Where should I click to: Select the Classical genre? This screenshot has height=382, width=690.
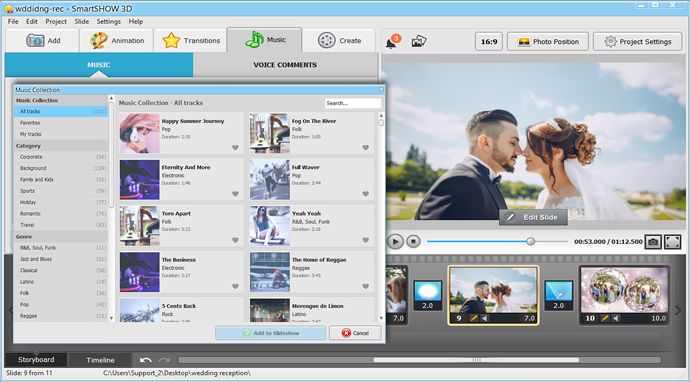[x=61, y=271]
